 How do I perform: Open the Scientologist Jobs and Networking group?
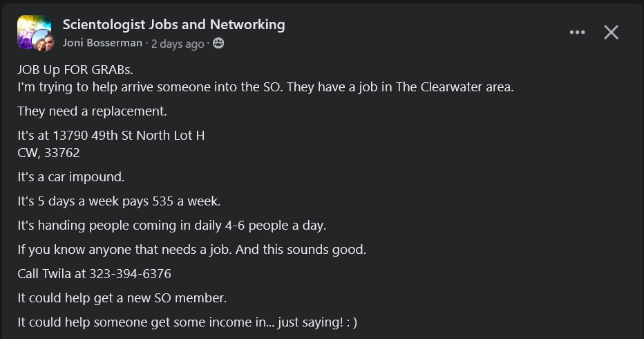[x=173, y=24]
